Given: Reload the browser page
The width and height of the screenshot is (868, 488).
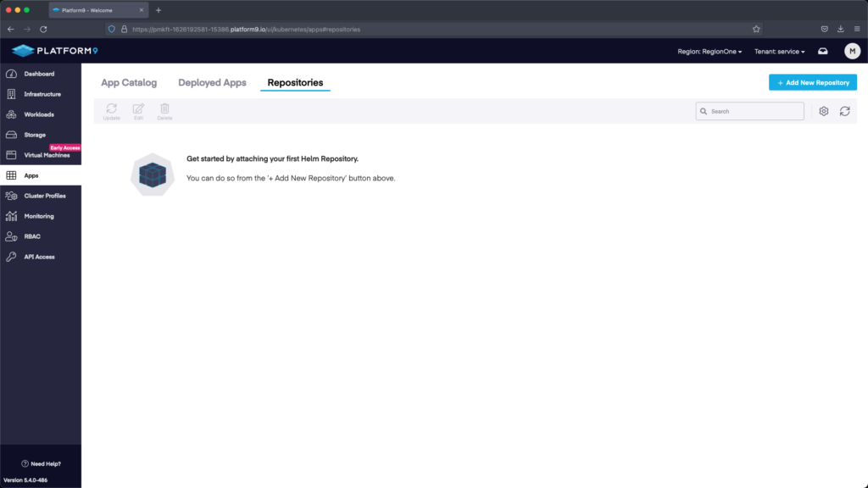Looking at the screenshot, I should (43, 30).
